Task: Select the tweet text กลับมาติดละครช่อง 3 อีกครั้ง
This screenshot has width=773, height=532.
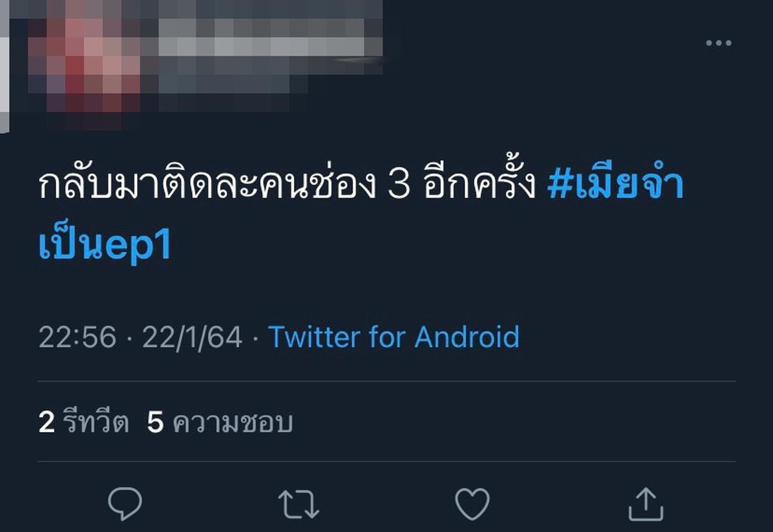Action: click(x=287, y=184)
